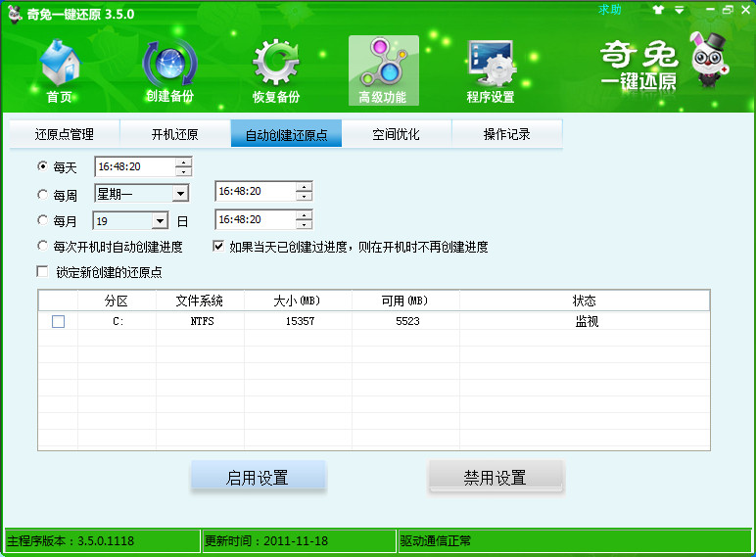The image size is (756, 557).
Task: Switch to the 操作记录 tab
Action: click(x=506, y=134)
